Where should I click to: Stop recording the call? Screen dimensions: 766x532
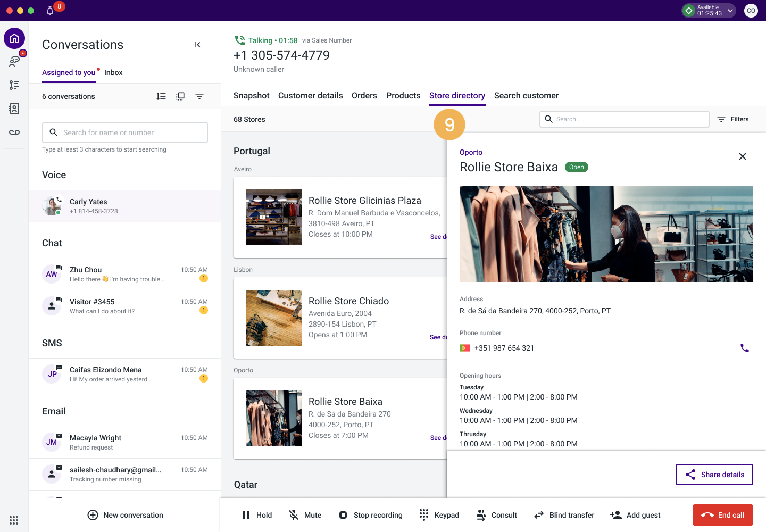point(370,514)
